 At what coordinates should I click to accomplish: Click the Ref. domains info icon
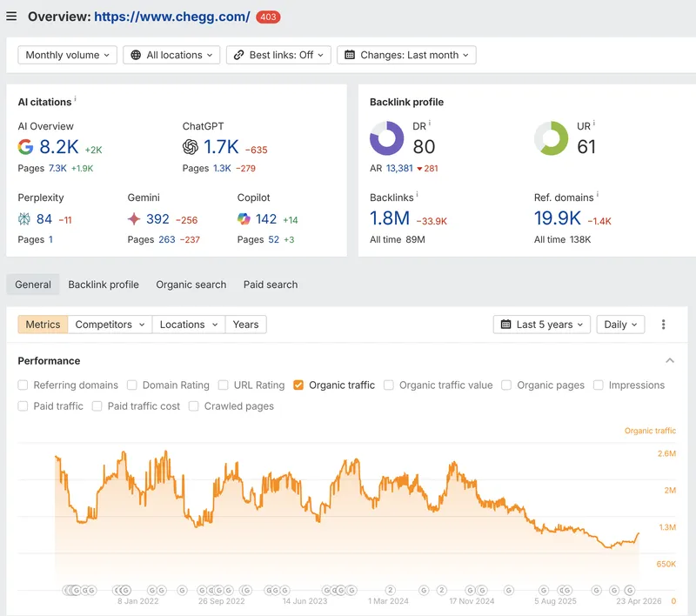598,194
